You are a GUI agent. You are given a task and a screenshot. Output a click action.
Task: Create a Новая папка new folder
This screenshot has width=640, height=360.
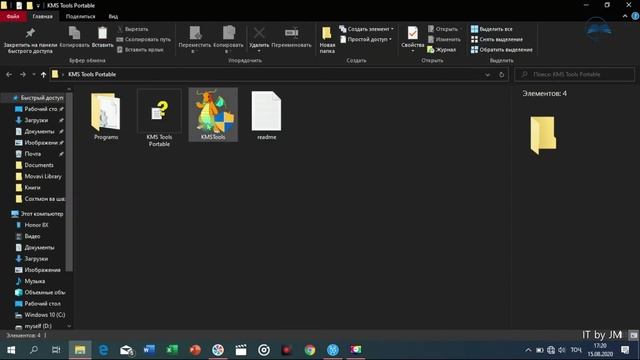(x=327, y=40)
